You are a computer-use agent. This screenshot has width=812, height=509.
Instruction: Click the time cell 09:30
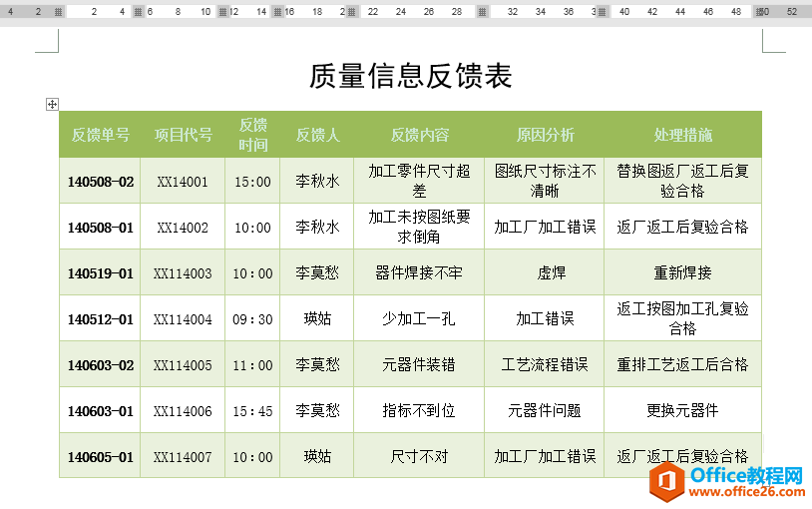click(252, 318)
